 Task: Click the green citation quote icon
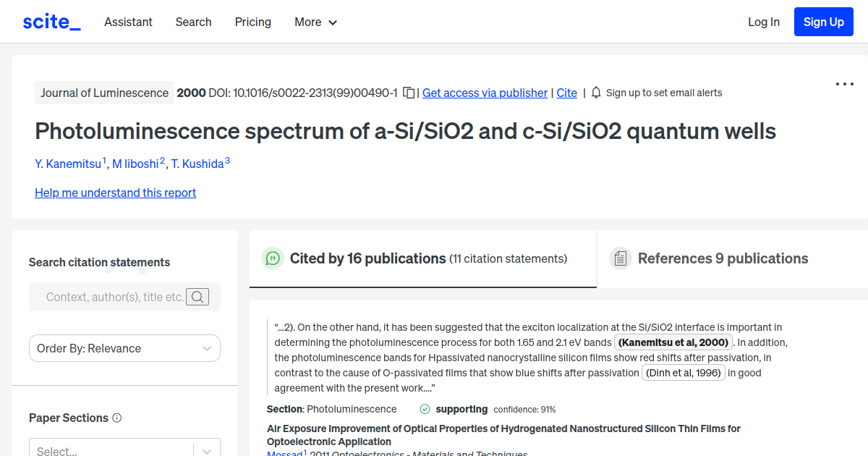click(273, 258)
